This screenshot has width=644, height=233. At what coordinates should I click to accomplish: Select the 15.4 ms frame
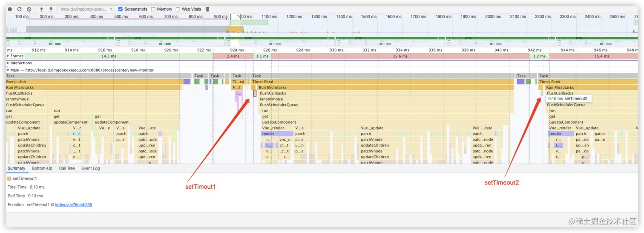click(x=594, y=56)
